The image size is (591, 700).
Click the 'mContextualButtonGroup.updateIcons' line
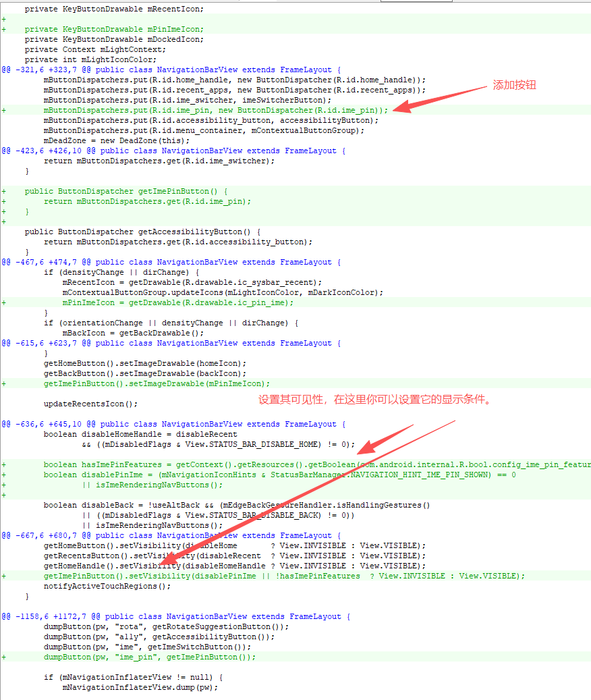(223, 293)
